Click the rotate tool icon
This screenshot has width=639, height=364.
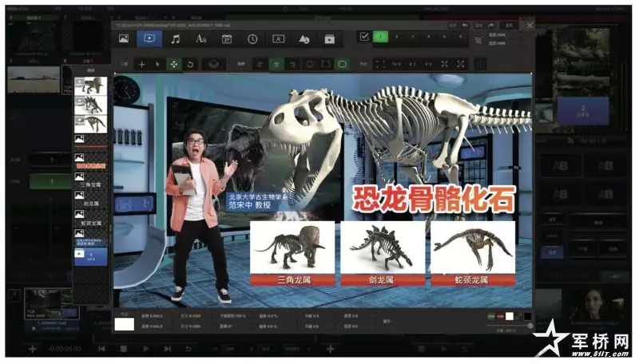pos(190,63)
